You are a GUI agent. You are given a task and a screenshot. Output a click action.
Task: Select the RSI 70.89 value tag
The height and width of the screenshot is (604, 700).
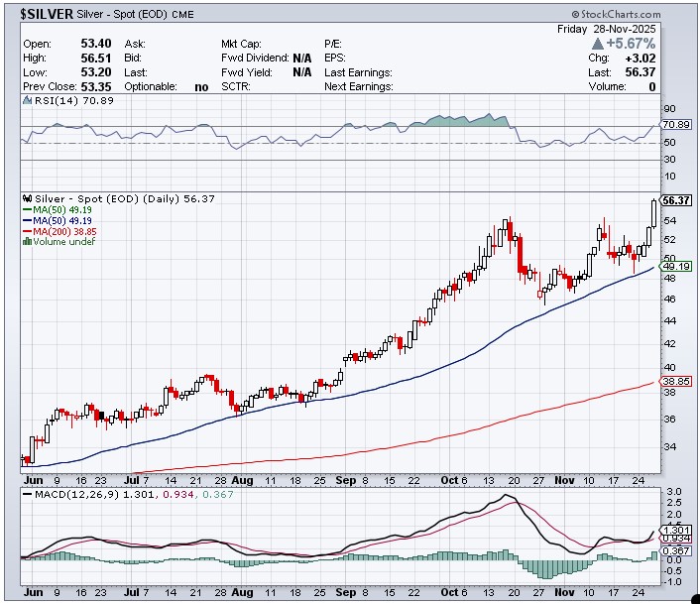pos(675,125)
